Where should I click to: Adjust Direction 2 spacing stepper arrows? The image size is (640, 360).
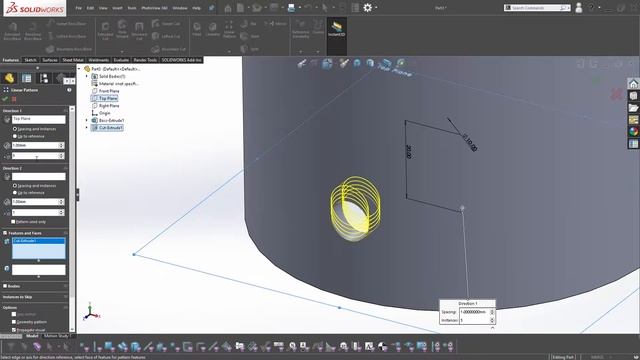61,202
